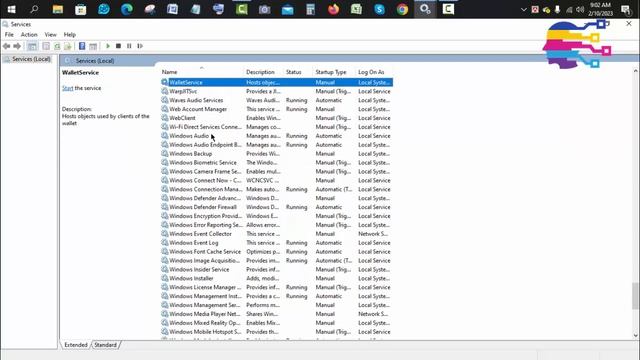Click the microphone icon in system tray
This screenshot has width=640, height=360.
point(557,9)
